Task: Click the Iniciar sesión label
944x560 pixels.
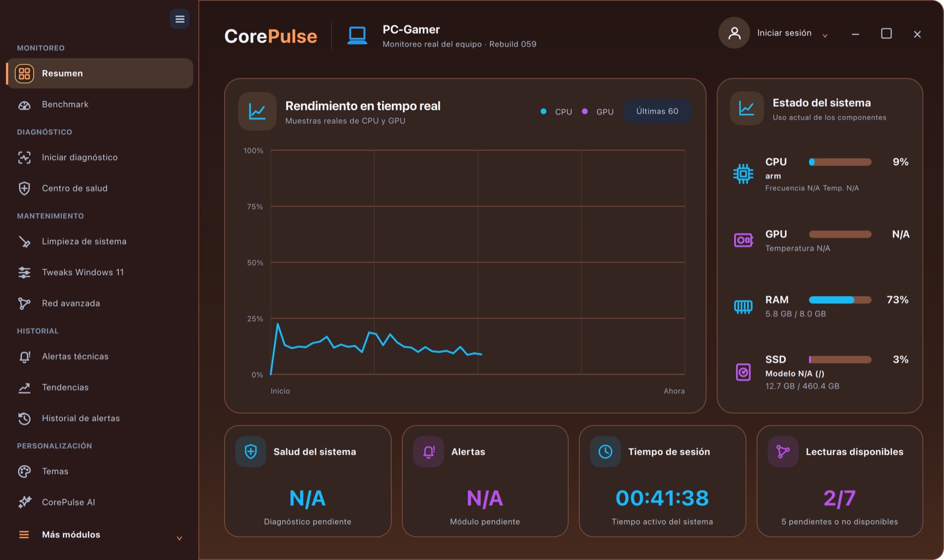Action: pos(784,33)
